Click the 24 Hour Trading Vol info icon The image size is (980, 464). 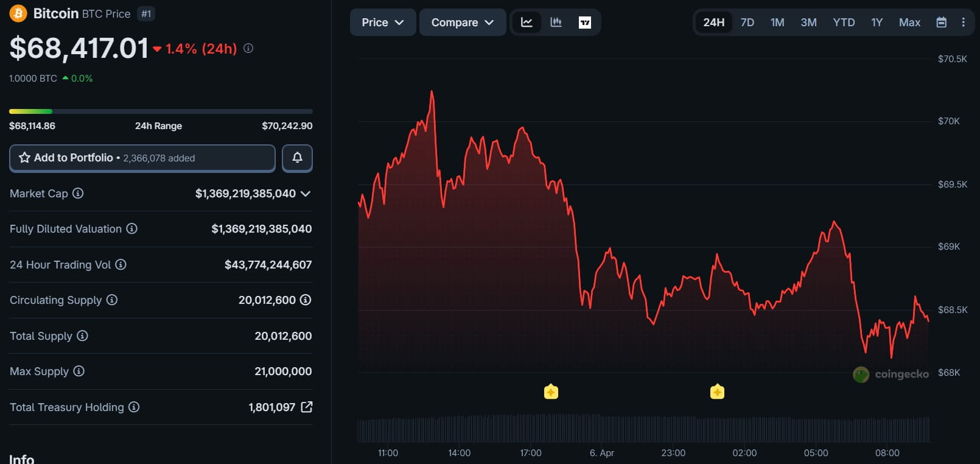click(x=121, y=264)
